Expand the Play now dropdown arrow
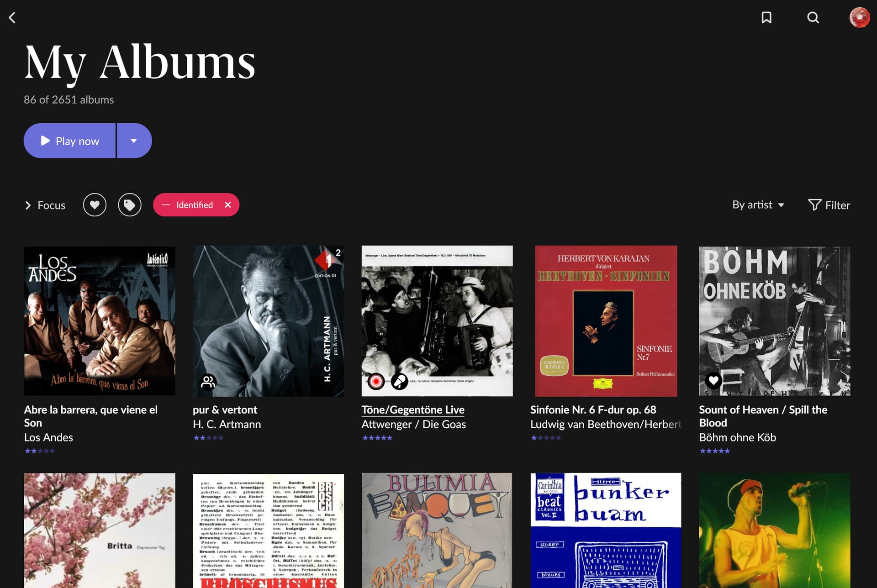Screen dimensions: 877x588 coord(134,141)
